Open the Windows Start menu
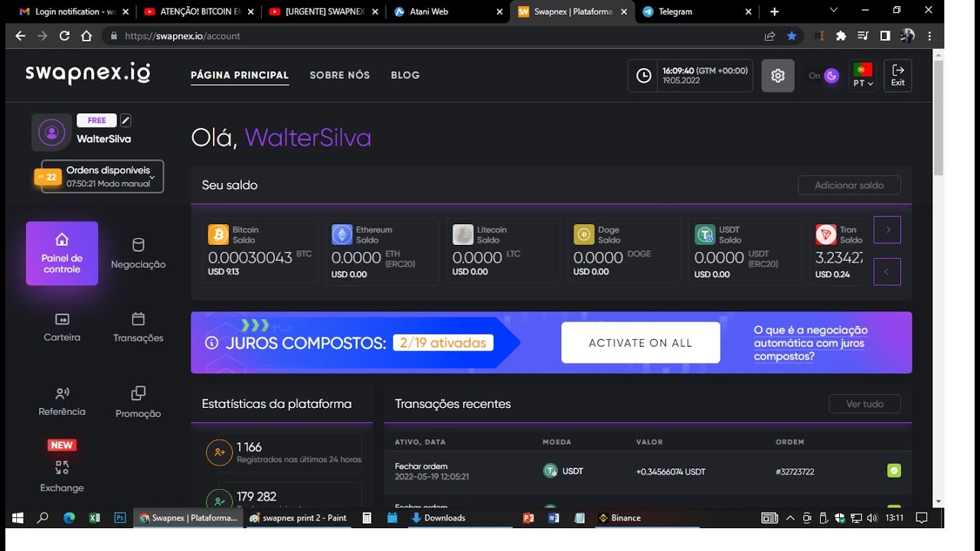Image resolution: width=980 pixels, height=551 pixels. pyautogui.click(x=18, y=518)
